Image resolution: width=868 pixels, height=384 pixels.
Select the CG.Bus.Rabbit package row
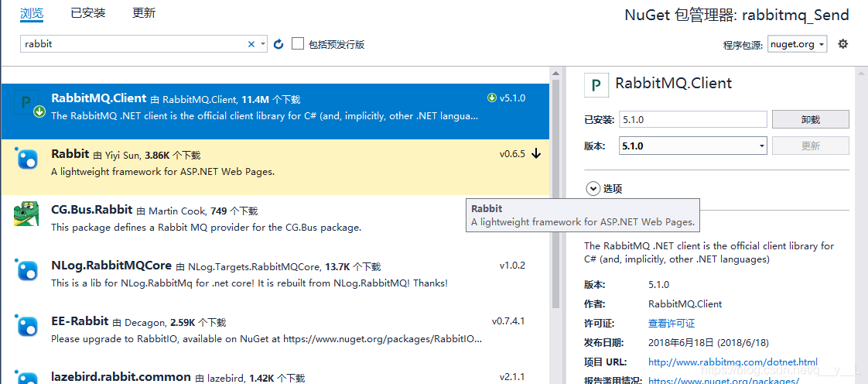[x=275, y=223]
